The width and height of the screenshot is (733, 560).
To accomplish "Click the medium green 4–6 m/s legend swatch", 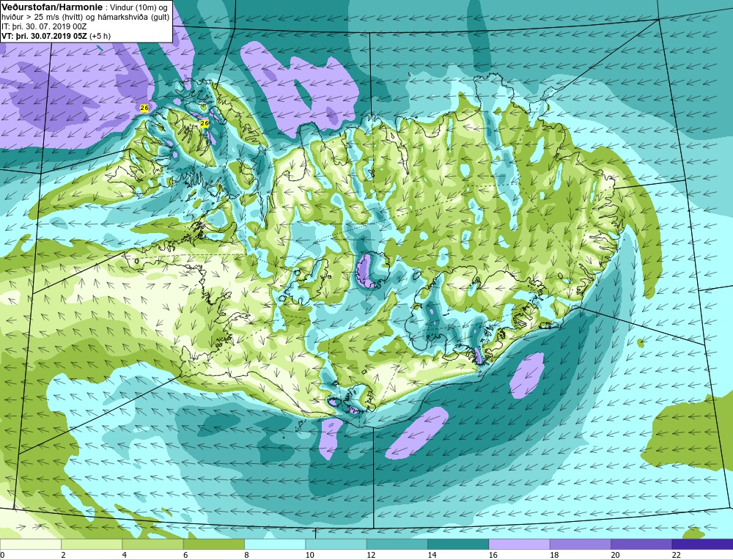I will click(153, 544).
